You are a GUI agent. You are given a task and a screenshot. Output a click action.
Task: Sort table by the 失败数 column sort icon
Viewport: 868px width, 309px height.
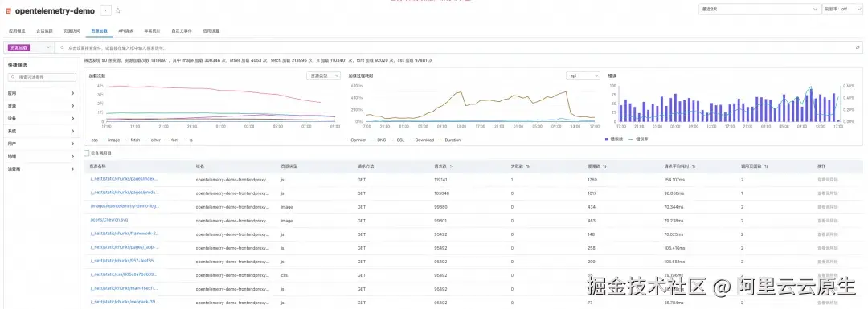point(527,166)
